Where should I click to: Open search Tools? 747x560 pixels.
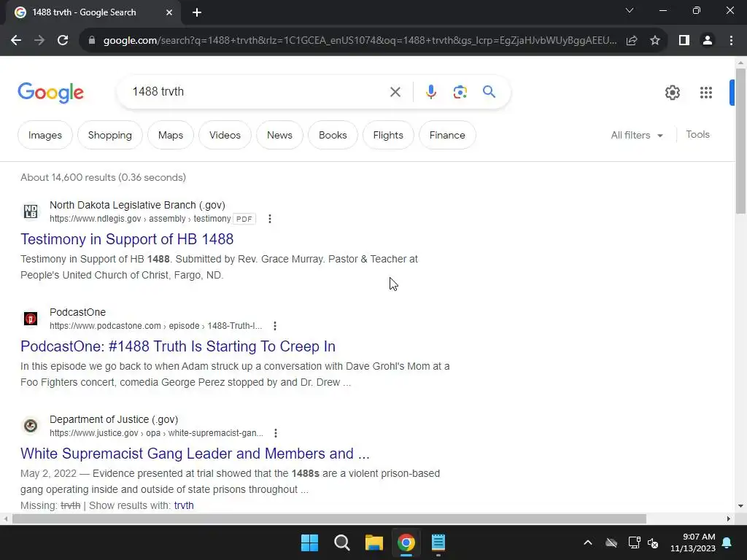click(697, 135)
